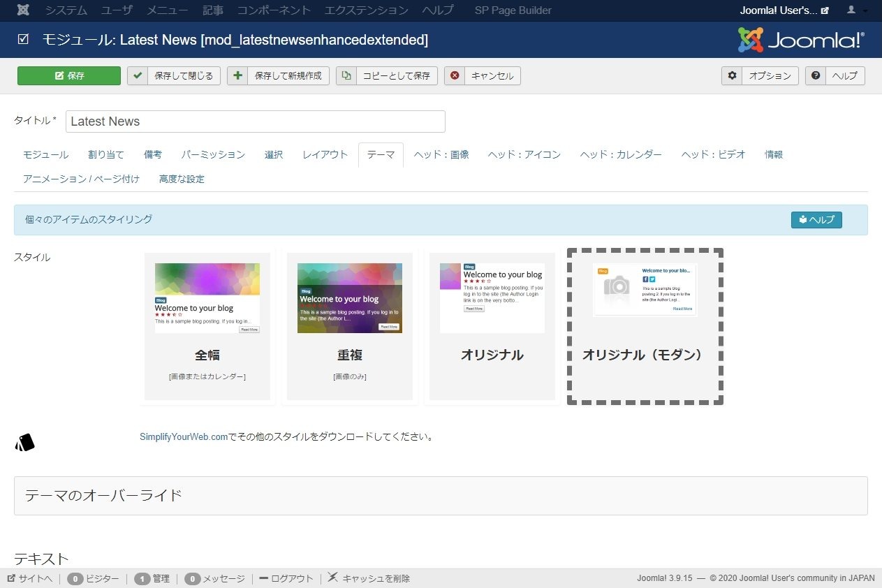Switch to the ヘッド：画像 tab

tap(441, 155)
